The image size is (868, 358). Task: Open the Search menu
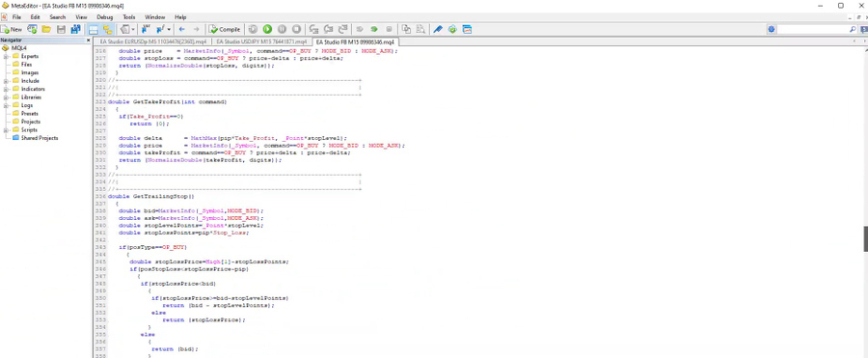pyautogui.click(x=58, y=17)
